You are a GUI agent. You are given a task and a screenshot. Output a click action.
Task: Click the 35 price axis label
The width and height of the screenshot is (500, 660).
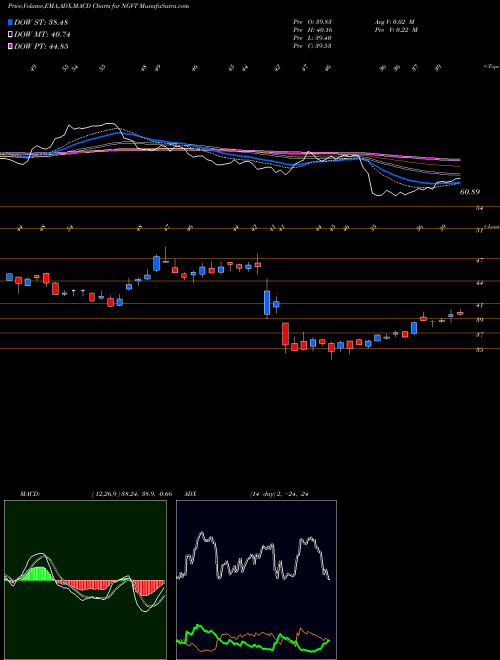point(479,349)
